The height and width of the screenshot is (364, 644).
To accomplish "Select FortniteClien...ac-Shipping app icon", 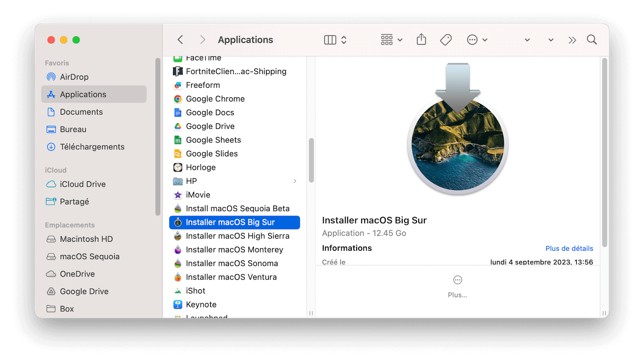I will click(178, 72).
